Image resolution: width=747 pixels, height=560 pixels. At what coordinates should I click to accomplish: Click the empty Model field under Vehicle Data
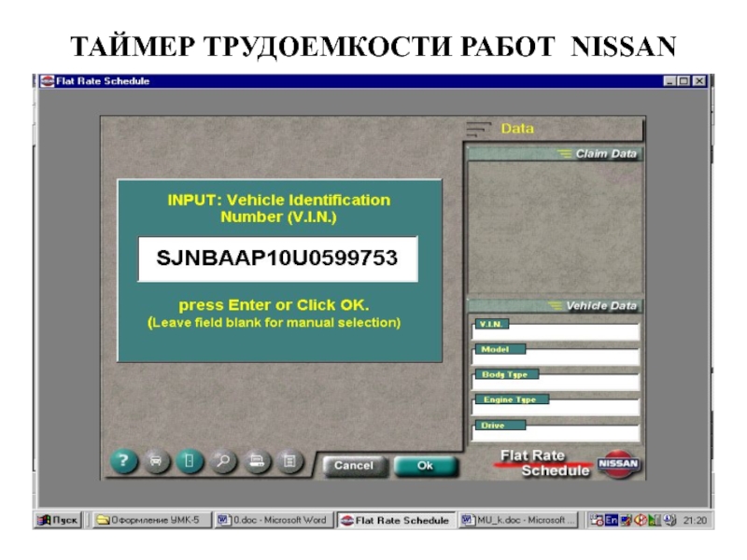556,357
